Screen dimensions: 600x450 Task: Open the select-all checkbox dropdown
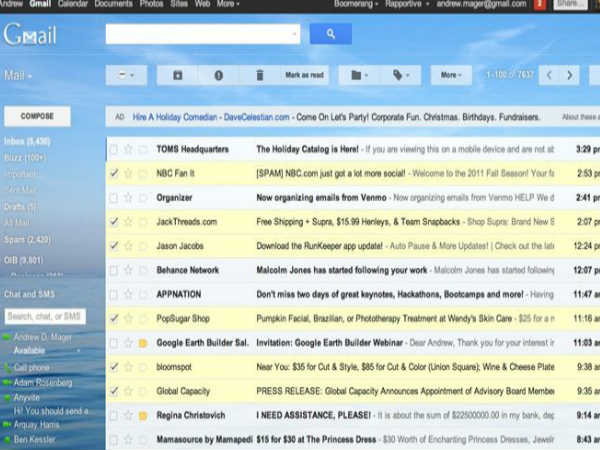click(x=126, y=75)
